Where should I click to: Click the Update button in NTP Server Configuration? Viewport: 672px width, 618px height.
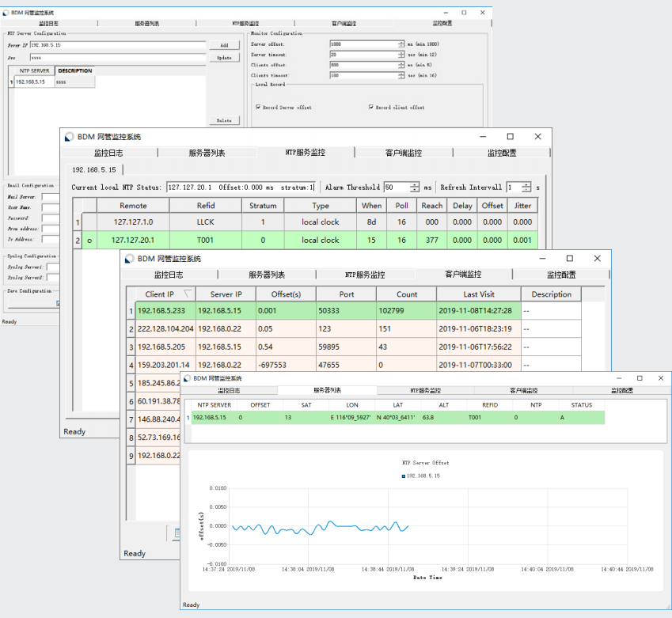[224, 58]
